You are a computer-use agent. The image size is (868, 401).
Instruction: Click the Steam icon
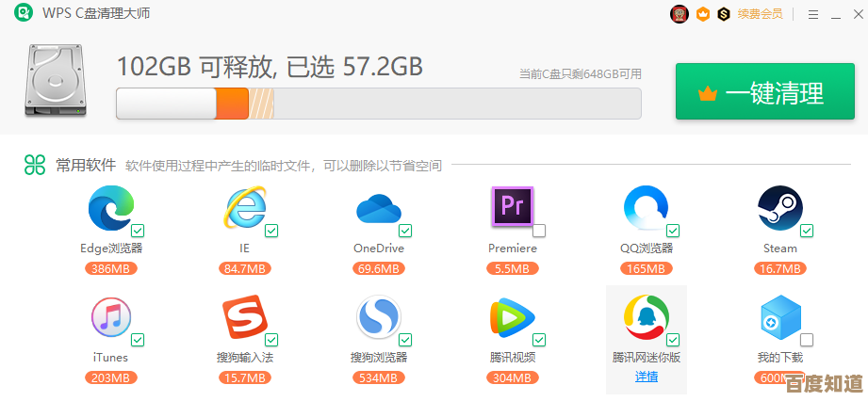pos(779,208)
